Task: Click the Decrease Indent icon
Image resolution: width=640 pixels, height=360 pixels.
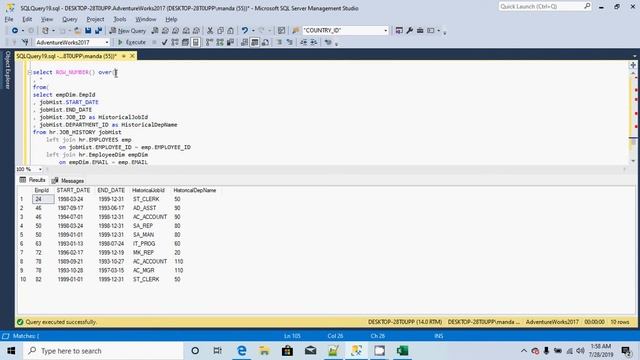Action: pos(303,42)
